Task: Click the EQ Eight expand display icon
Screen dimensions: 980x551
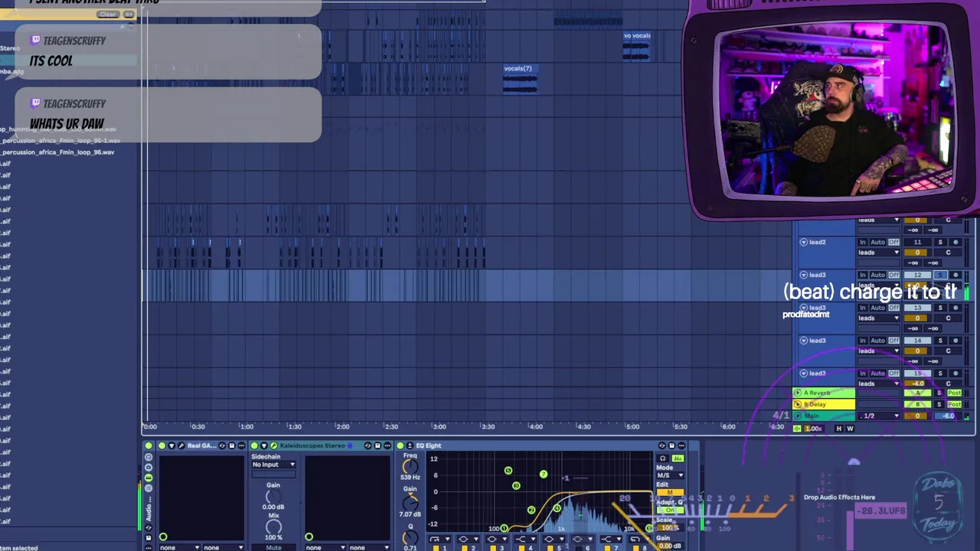Action: tap(410, 445)
